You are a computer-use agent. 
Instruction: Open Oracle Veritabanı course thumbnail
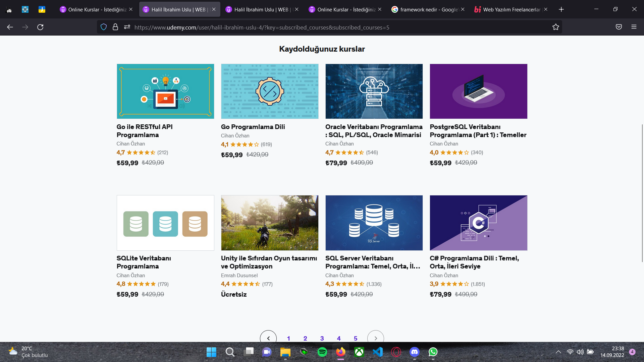coord(374,91)
